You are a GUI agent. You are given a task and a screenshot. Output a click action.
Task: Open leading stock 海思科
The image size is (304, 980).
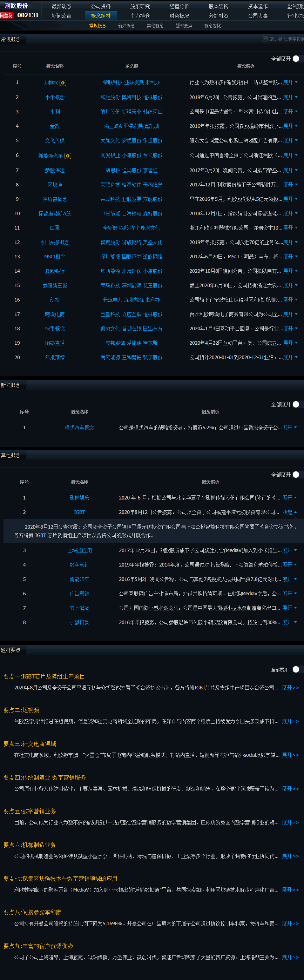point(113,171)
